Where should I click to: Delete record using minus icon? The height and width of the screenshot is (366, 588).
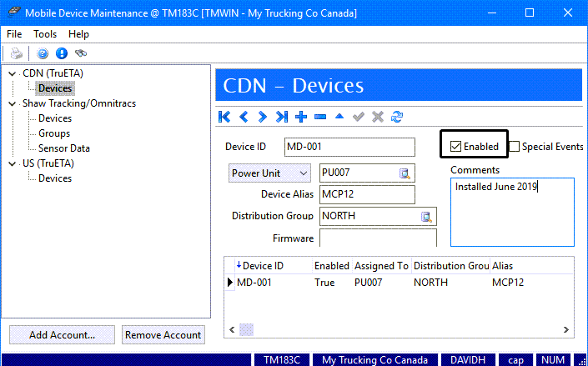(x=320, y=117)
